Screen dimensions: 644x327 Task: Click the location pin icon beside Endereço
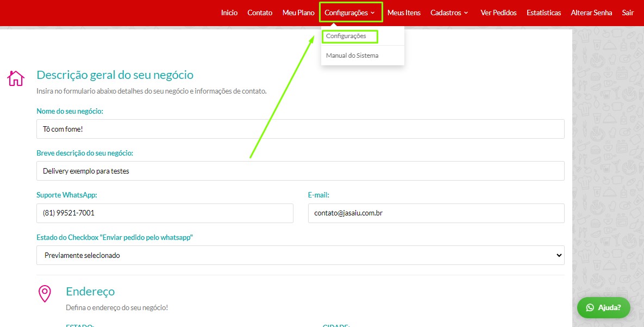tap(45, 293)
